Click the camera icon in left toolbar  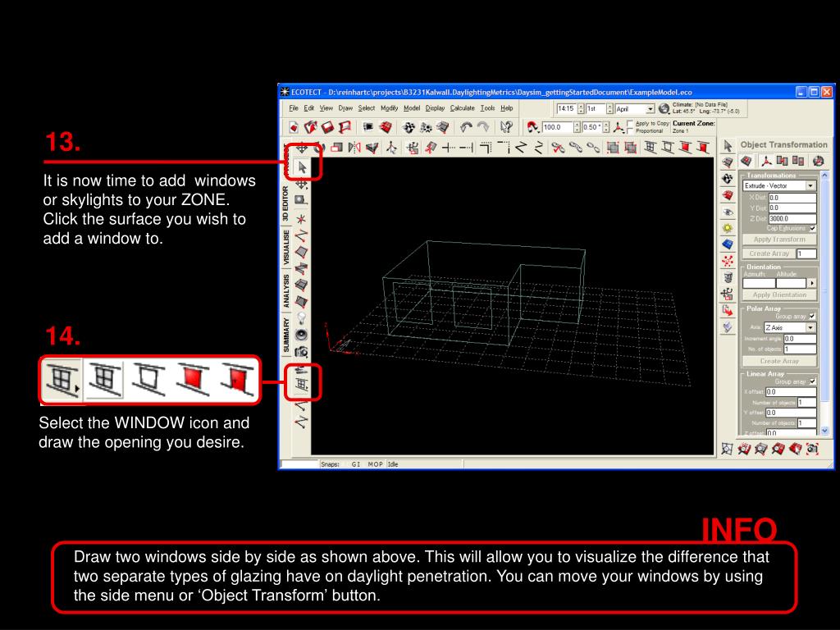[x=302, y=351]
